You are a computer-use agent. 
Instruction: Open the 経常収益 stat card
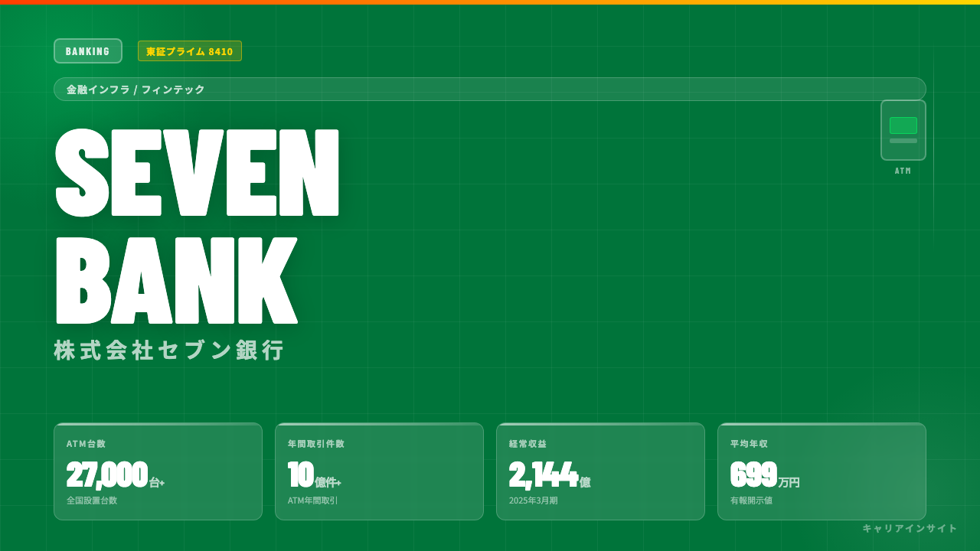click(x=600, y=471)
